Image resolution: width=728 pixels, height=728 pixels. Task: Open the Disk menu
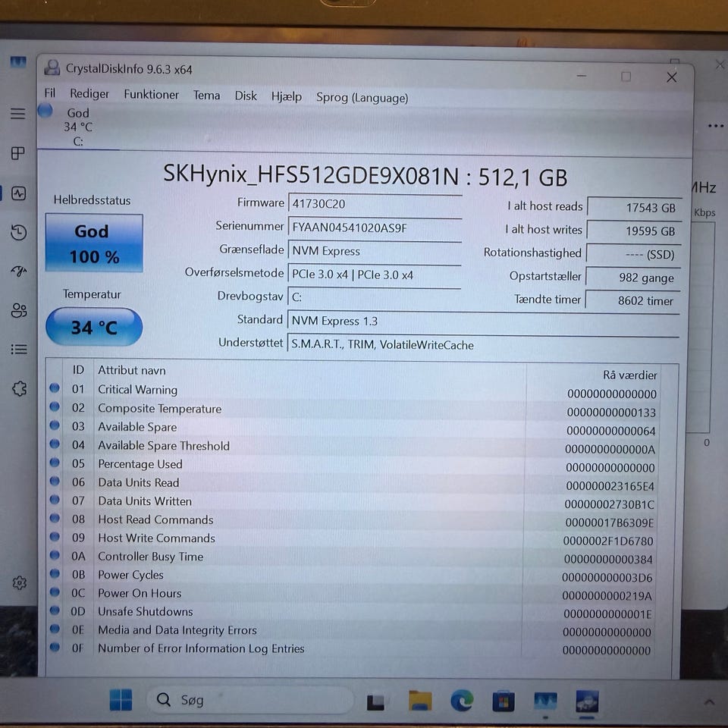click(x=246, y=96)
